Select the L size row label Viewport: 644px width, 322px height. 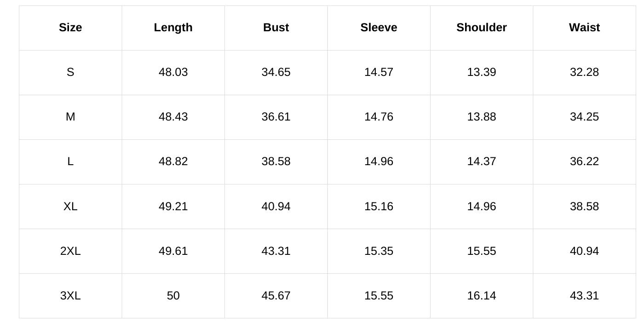pos(70,161)
